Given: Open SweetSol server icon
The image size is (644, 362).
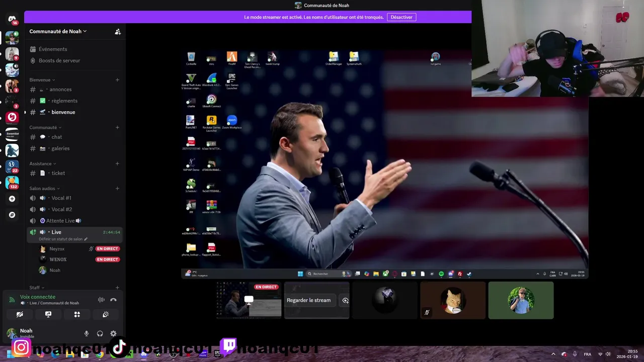Looking at the screenshot, I should pos(12,134).
